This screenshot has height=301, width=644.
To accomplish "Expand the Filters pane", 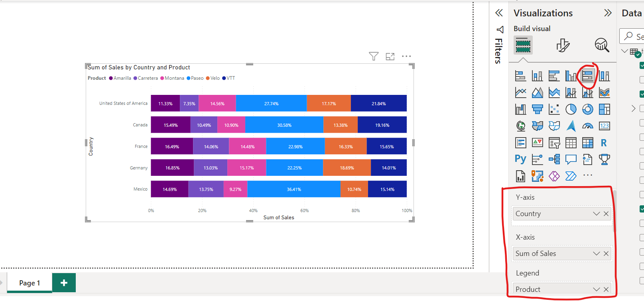I will pyautogui.click(x=499, y=13).
